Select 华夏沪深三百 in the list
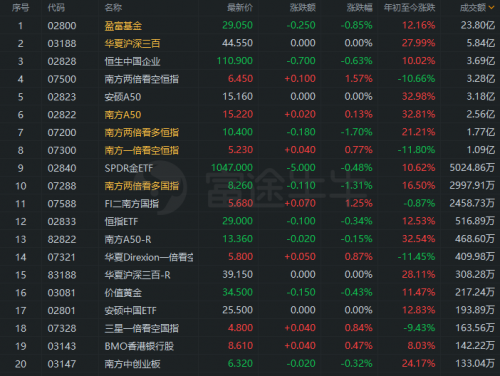This screenshot has width=500, height=376. point(250,43)
